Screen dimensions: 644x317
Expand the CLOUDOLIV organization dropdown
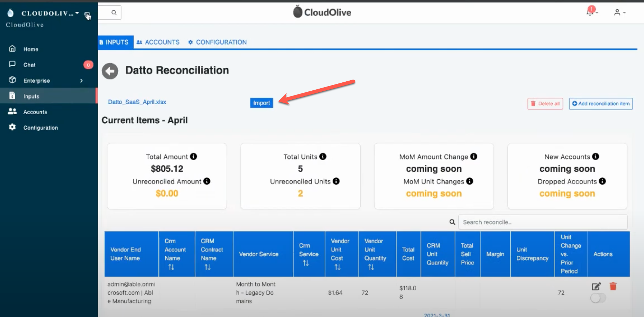click(x=77, y=13)
